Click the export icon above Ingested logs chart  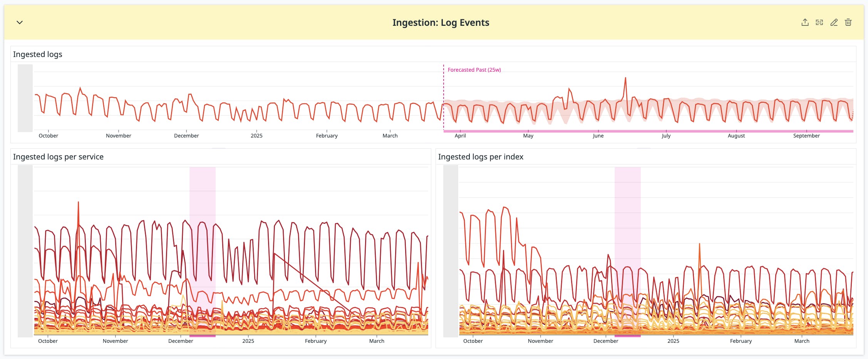point(805,22)
